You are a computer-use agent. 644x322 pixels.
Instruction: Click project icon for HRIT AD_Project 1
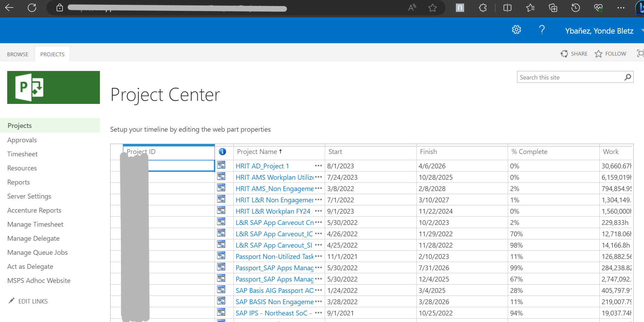tap(221, 165)
